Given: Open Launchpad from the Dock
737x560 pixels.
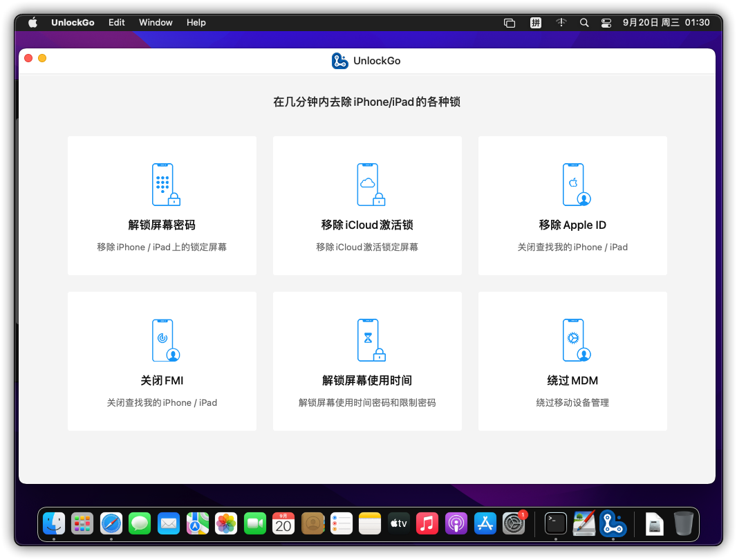Looking at the screenshot, I should (x=83, y=523).
